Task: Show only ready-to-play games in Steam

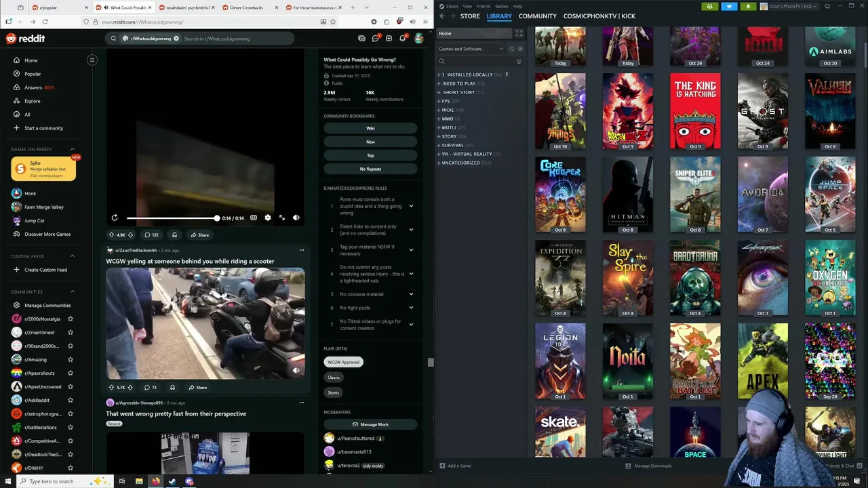Action: (x=521, y=49)
